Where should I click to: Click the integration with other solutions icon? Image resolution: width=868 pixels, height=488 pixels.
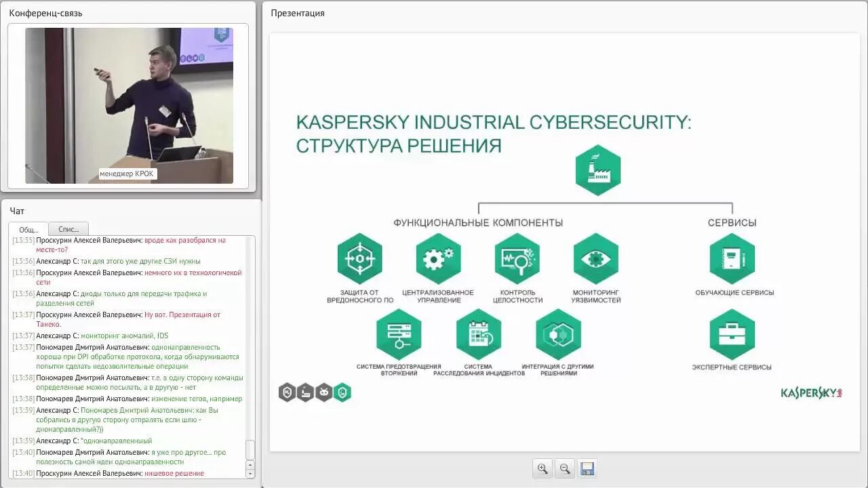[x=559, y=334]
